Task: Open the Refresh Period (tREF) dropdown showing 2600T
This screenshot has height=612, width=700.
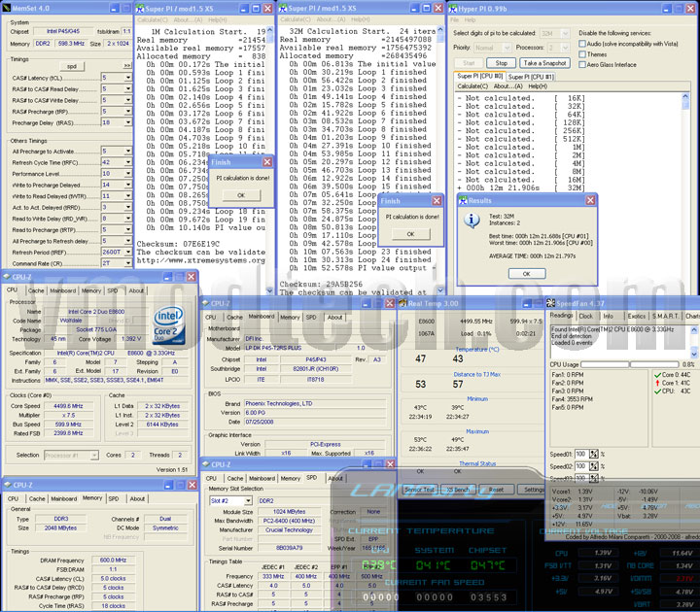Action: click(128, 252)
